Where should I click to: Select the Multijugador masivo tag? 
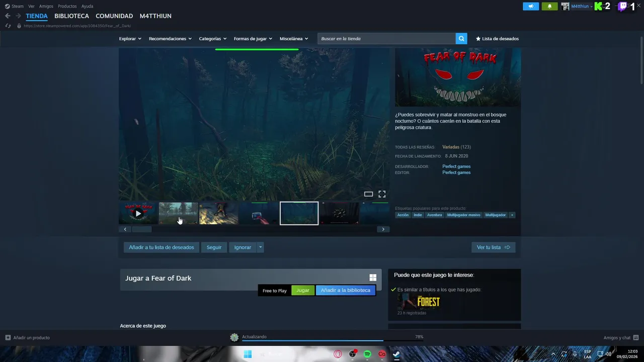coord(463,215)
